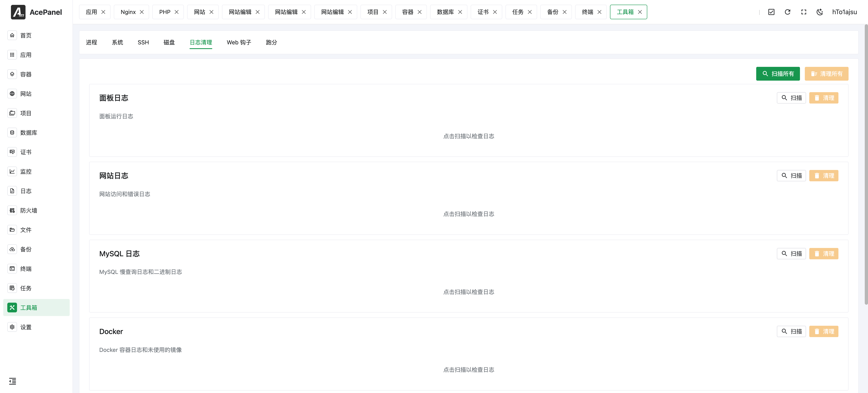Open the hTo1ajsu user menu

[845, 12]
